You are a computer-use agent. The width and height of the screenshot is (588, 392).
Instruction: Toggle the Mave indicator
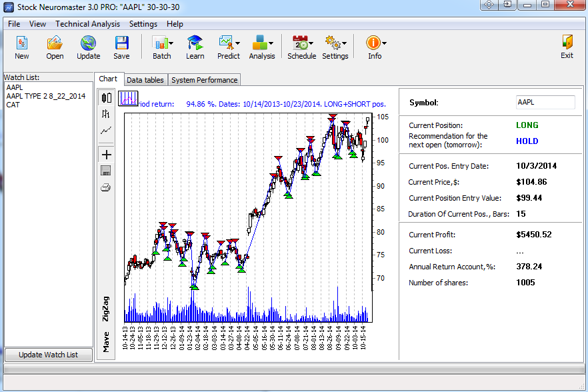coord(106,342)
